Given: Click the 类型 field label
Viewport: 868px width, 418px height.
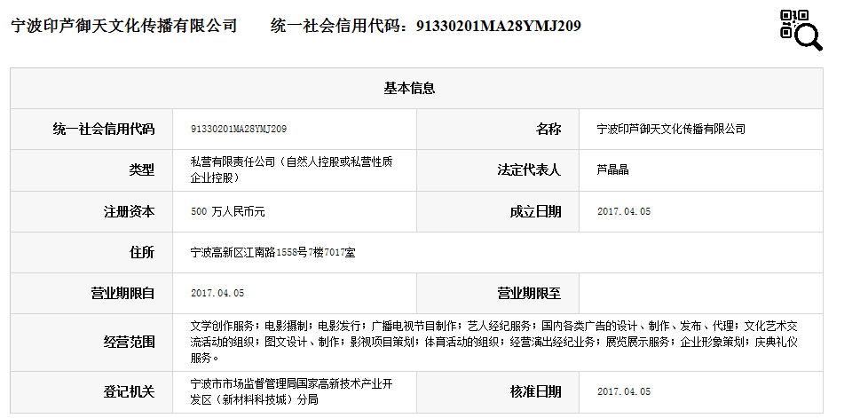Looking at the screenshot, I should pos(142,170).
